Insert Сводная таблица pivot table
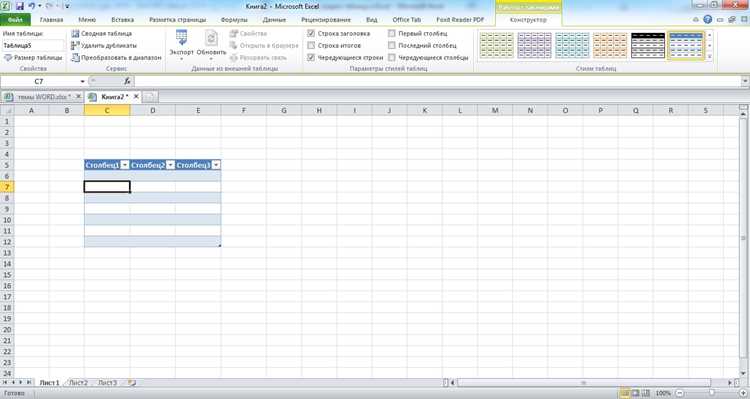750x399 pixels. click(101, 33)
